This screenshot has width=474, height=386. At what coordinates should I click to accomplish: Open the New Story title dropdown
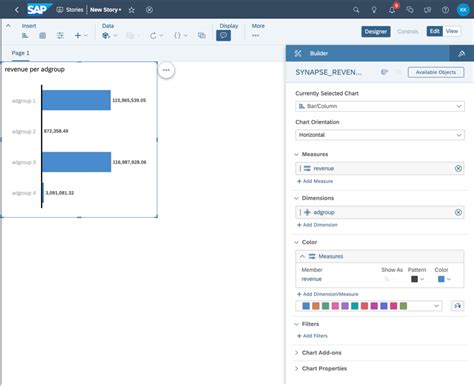click(105, 10)
